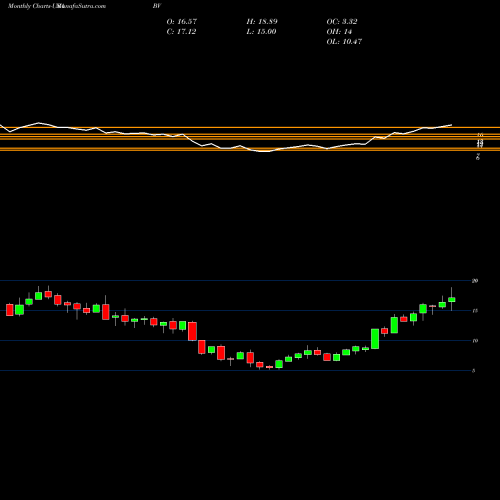Click the large red candle falling to 10
Screen dimensions: 500x500
pyautogui.click(x=192, y=331)
